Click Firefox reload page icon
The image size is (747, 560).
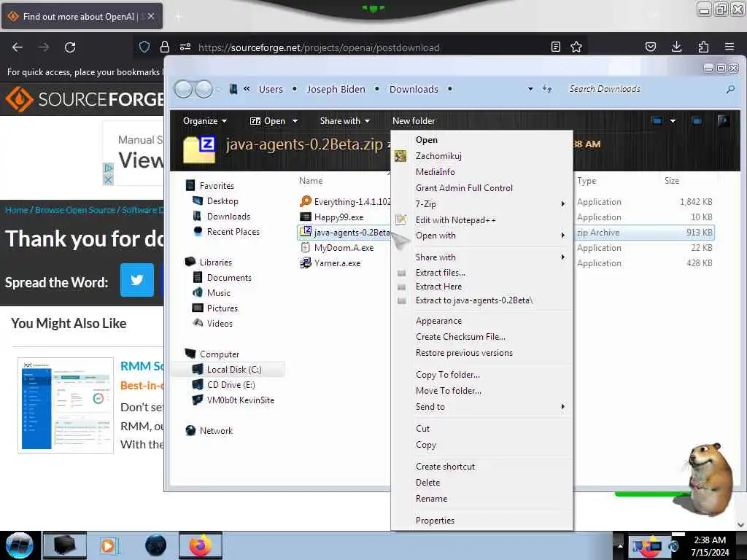click(70, 47)
